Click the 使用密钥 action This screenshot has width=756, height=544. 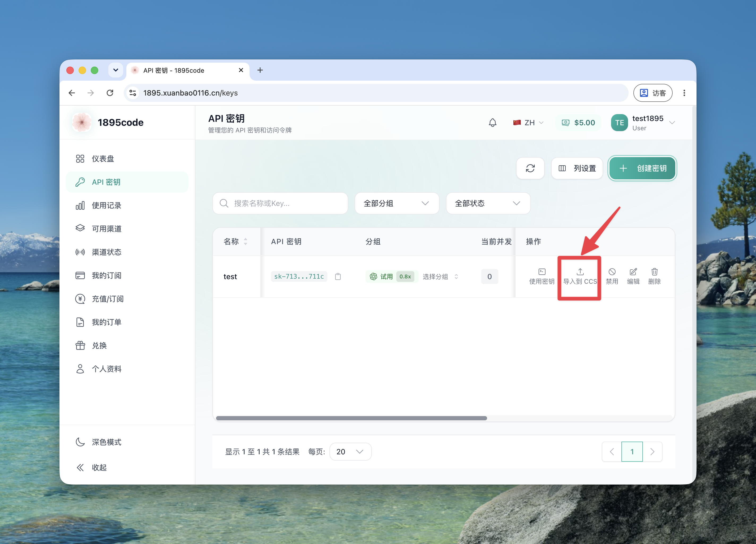tap(542, 277)
